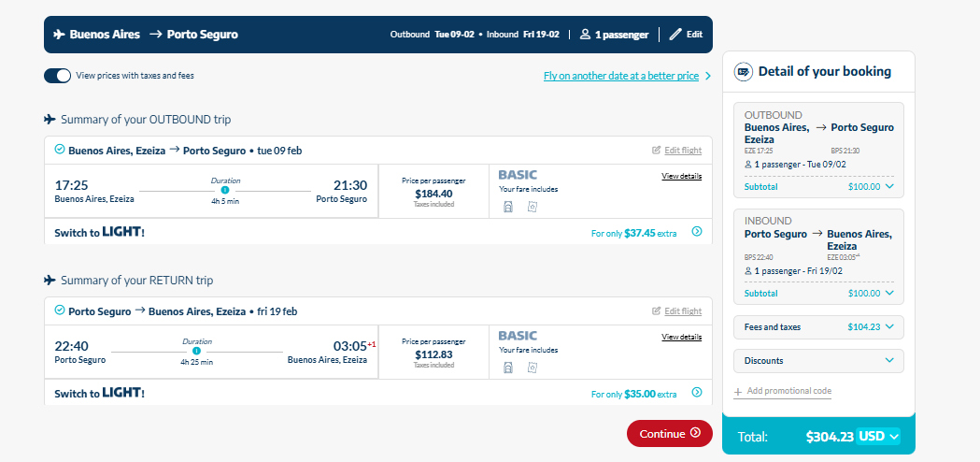Click the outbound Switch to LIGHT arrow icon
Image resolution: width=980 pixels, height=462 pixels.
pyautogui.click(x=697, y=232)
